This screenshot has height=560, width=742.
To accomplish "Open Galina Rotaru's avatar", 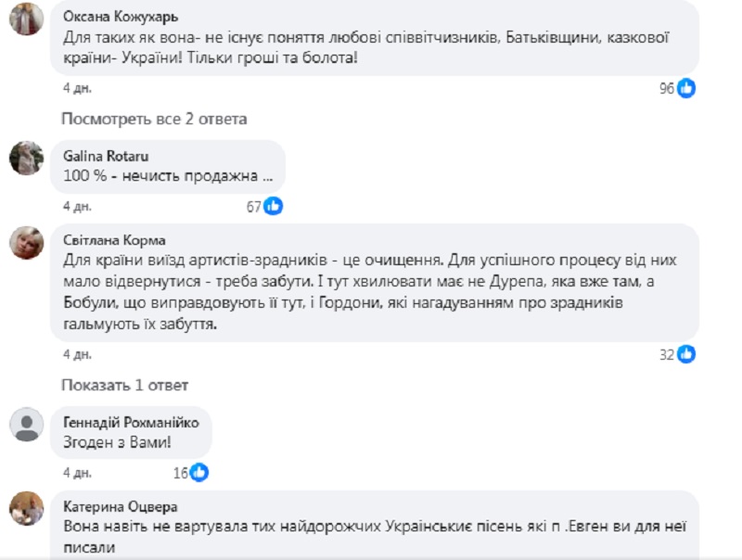I will tap(26, 158).
